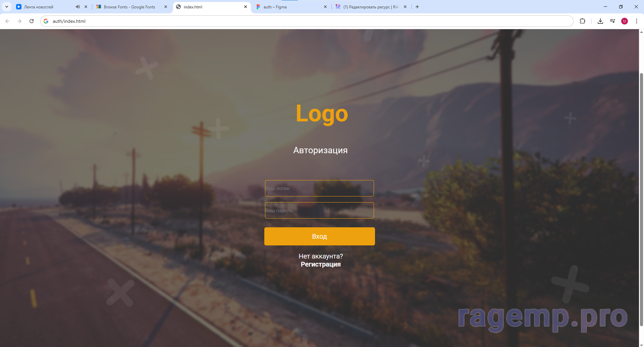Focus the Ваш логин input field
644x347 pixels.
[x=319, y=188]
